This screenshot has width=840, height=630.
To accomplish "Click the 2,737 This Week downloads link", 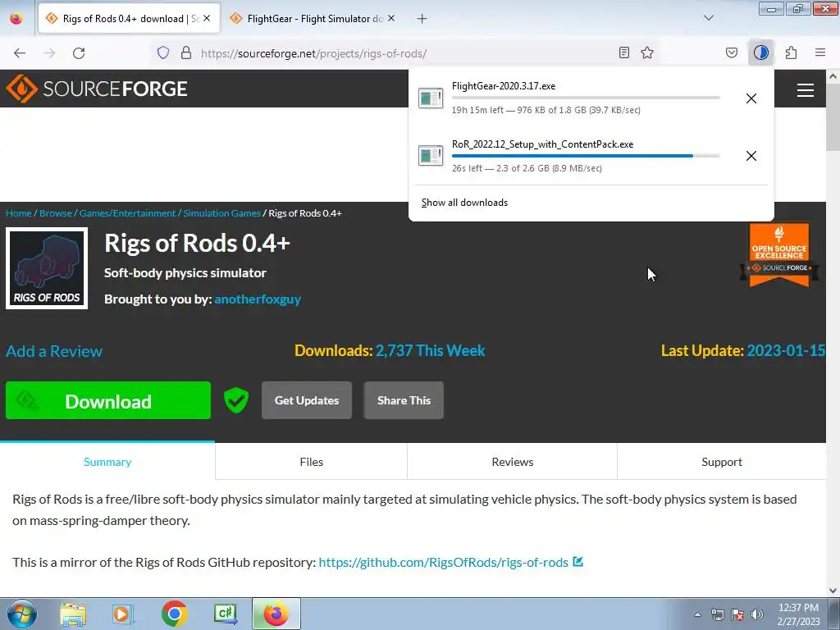I will [x=430, y=350].
